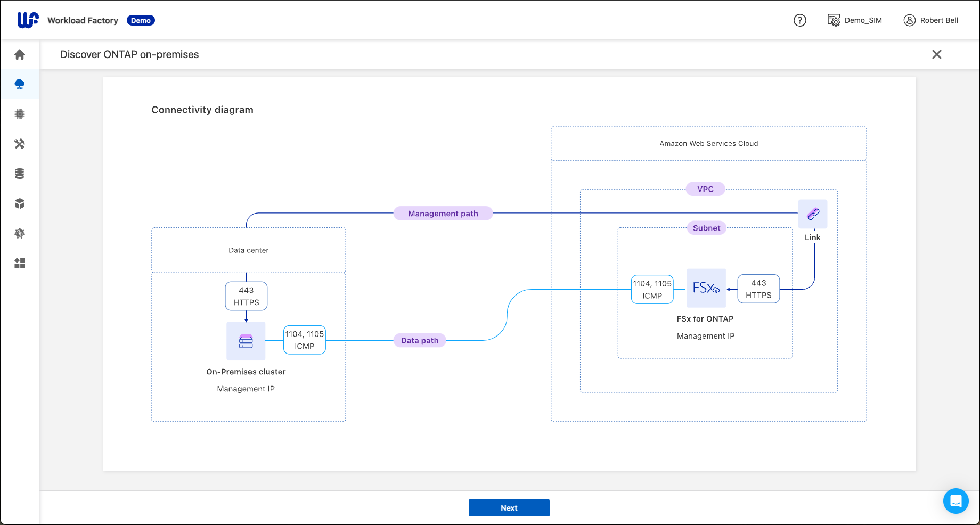Click the Management path label
The height and width of the screenshot is (525, 980).
(443, 213)
